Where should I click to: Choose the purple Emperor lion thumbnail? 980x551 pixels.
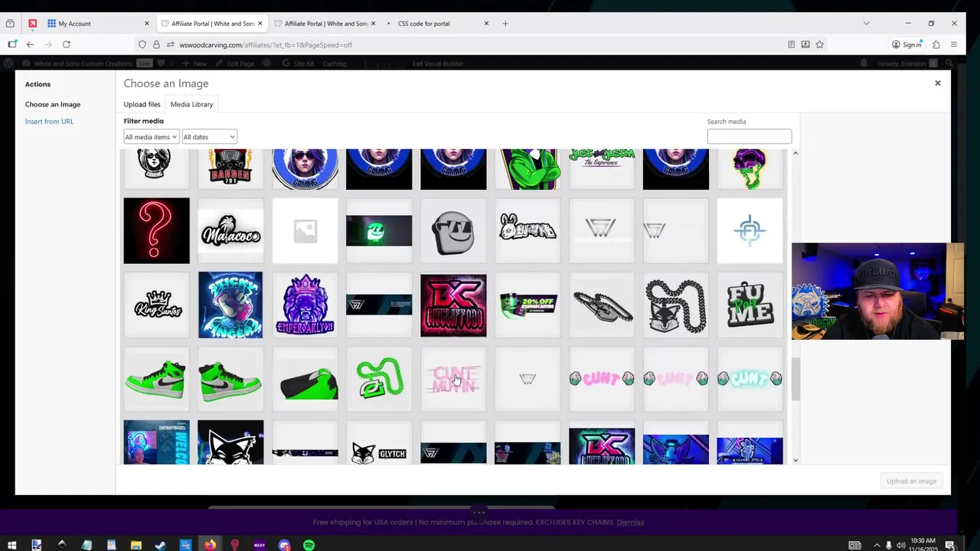click(305, 305)
